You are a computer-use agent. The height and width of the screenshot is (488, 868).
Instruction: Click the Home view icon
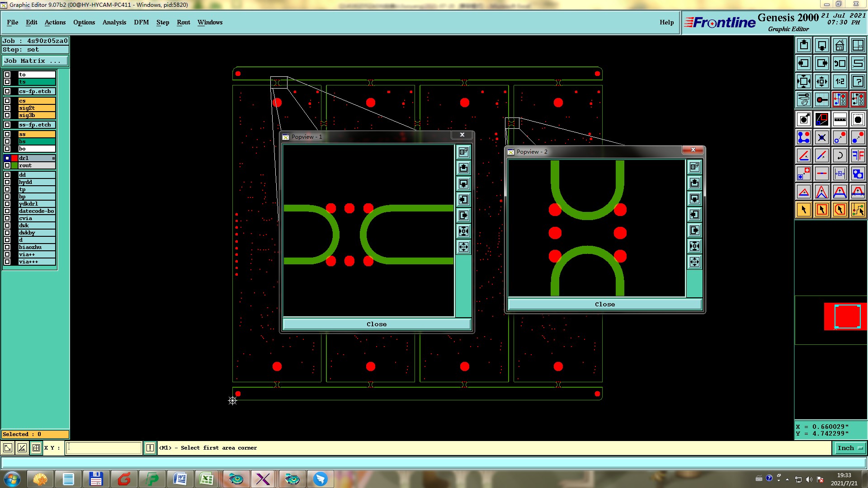coord(840,45)
